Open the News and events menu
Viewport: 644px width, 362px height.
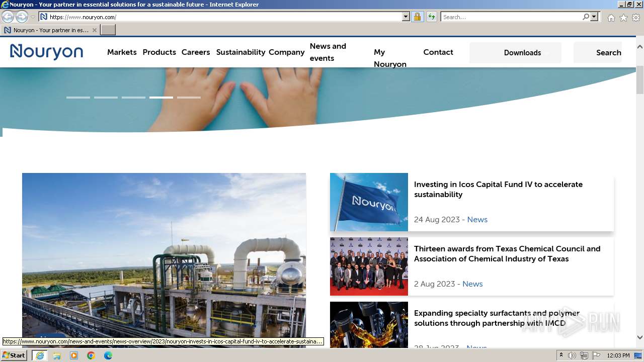pos(328,52)
